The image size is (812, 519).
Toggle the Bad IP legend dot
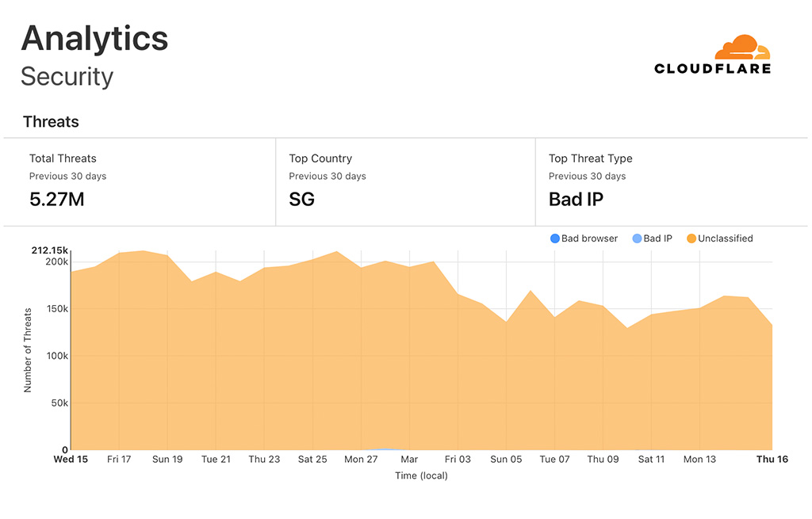tap(637, 239)
